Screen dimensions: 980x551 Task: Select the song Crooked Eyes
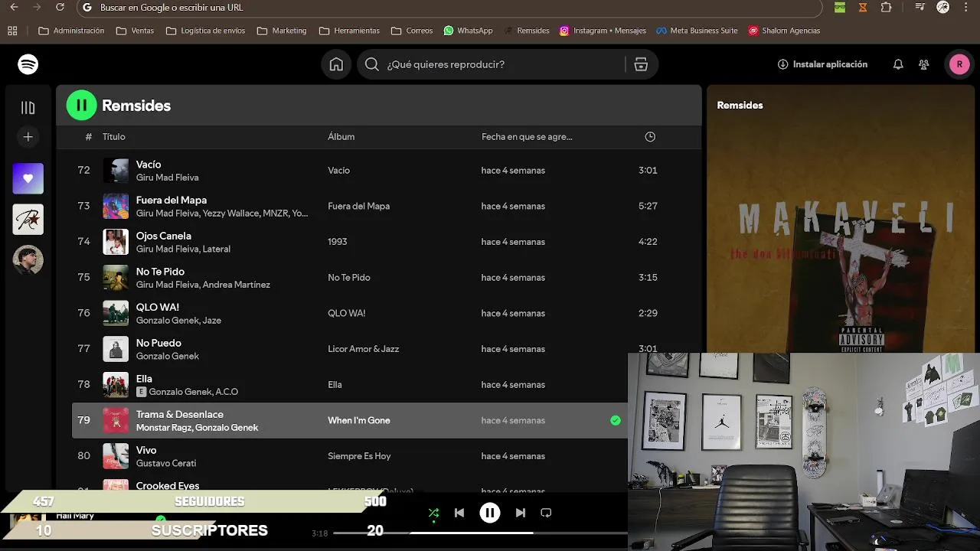[x=168, y=485]
